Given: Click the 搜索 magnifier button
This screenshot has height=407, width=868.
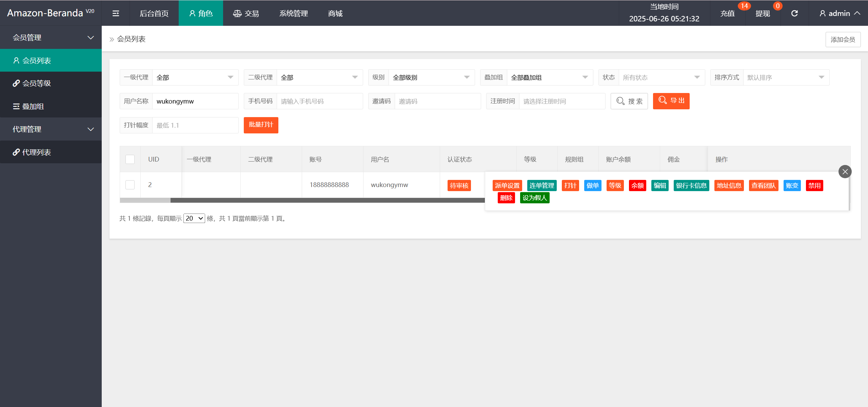Looking at the screenshot, I should pos(629,101).
